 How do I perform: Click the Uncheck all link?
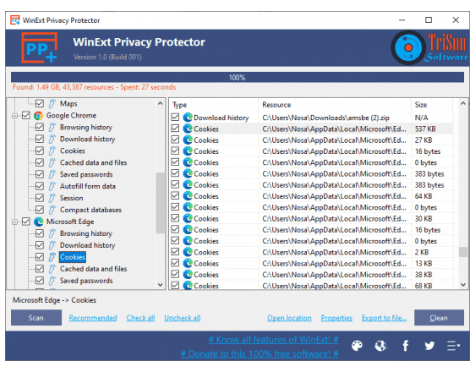pyautogui.click(x=182, y=318)
